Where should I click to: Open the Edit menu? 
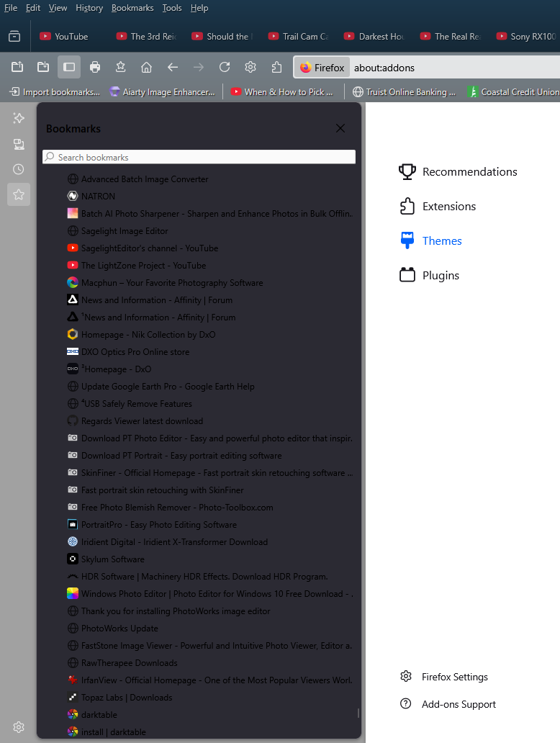point(32,8)
